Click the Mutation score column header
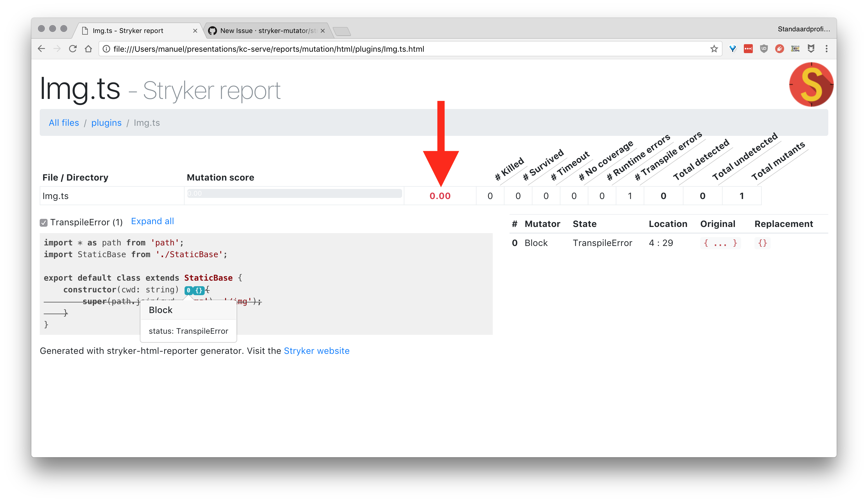Screen dimensions: 868x502 coord(220,178)
